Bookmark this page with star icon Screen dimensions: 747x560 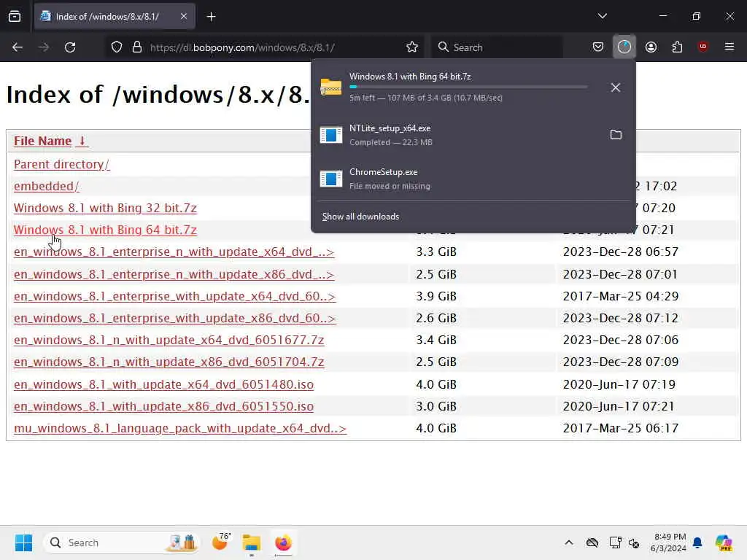(412, 47)
